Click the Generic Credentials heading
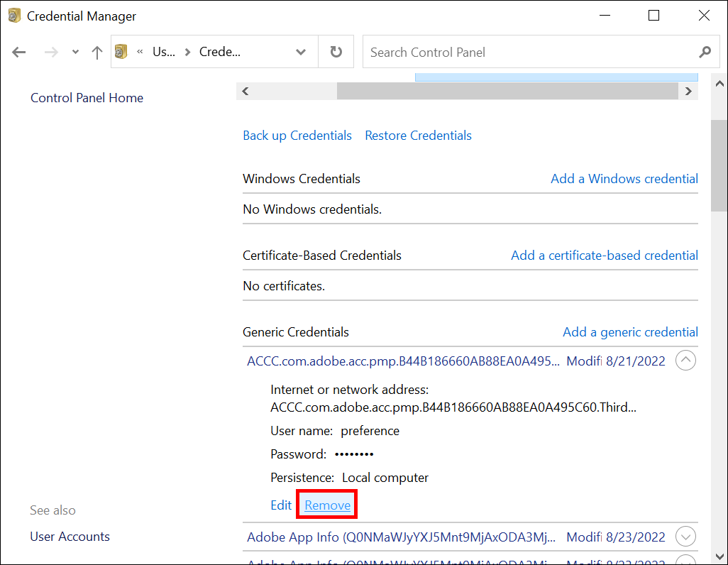Screen dimensions: 728x565 pos(296,332)
